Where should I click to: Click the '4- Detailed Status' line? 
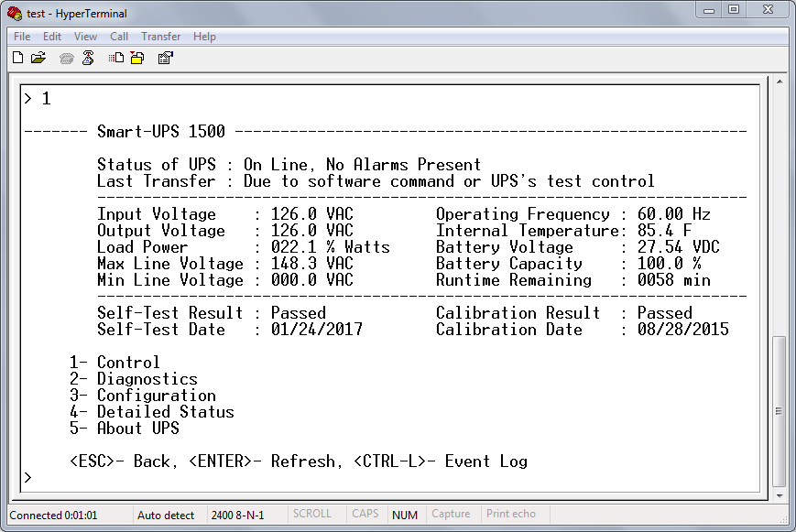click(x=152, y=412)
